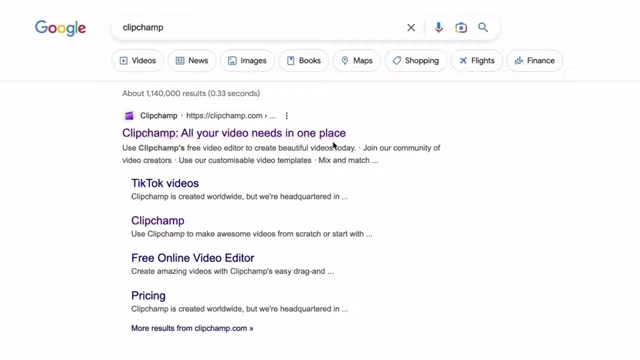Switch to the Maps filter tab
The width and height of the screenshot is (640, 360).
(357, 60)
